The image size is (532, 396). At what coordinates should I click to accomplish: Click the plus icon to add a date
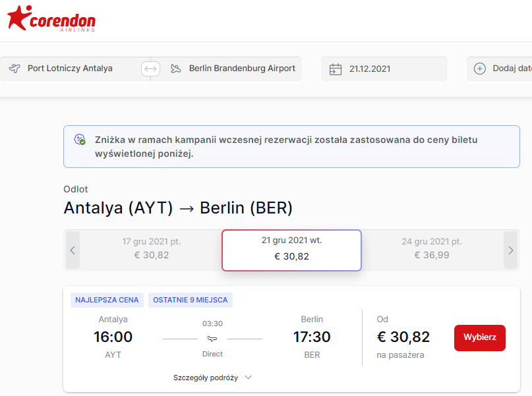click(479, 69)
